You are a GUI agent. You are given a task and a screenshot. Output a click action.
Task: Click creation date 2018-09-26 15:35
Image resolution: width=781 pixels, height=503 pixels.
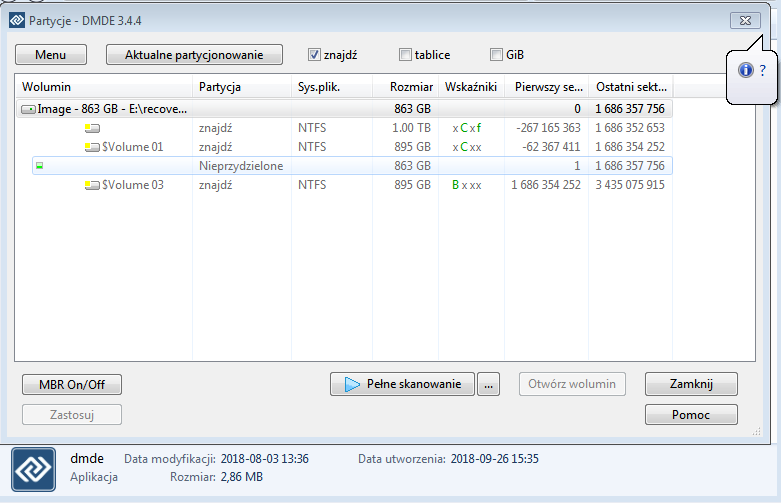(x=495, y=459)
